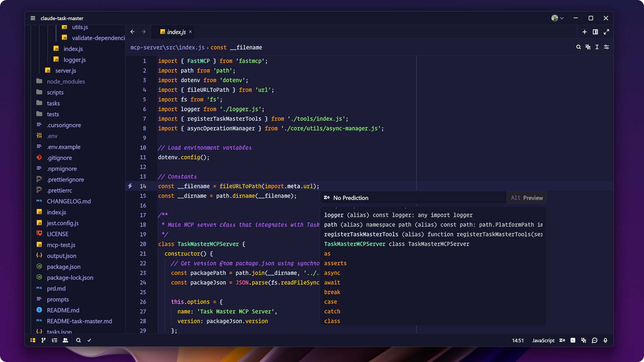This screenshot has height=362, width=644.
Task: Expand the node_modules folder
Action: (x=66, y=81)
